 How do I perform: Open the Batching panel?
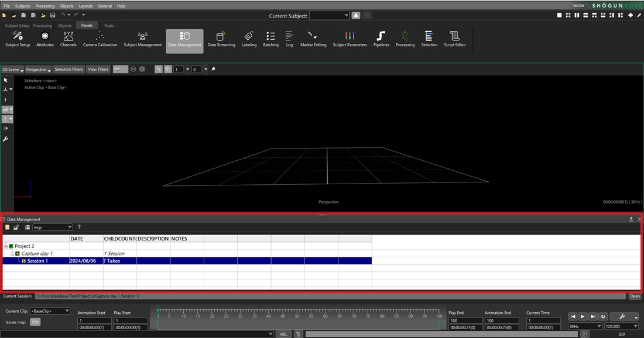(270, 39)
